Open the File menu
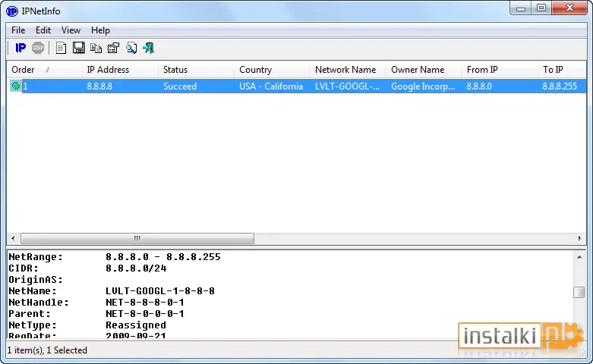Image resolution: width=593 pixels, height=364 pixels. [18, 30]
